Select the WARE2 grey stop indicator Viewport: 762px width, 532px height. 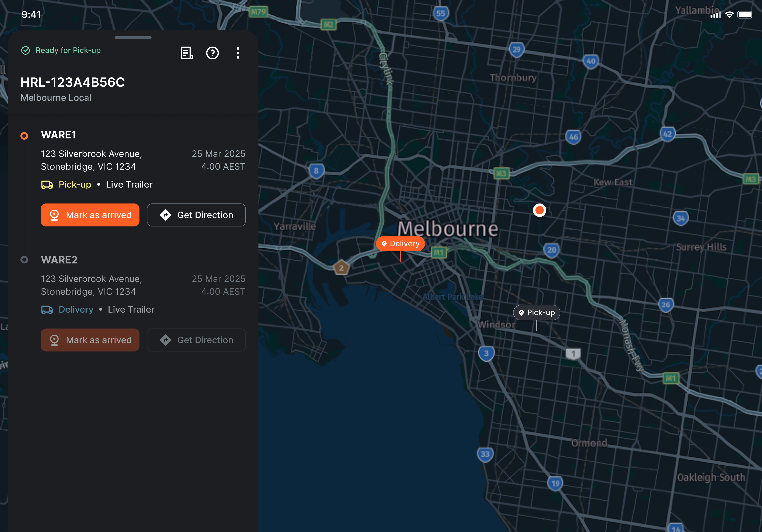pos(24,260)
